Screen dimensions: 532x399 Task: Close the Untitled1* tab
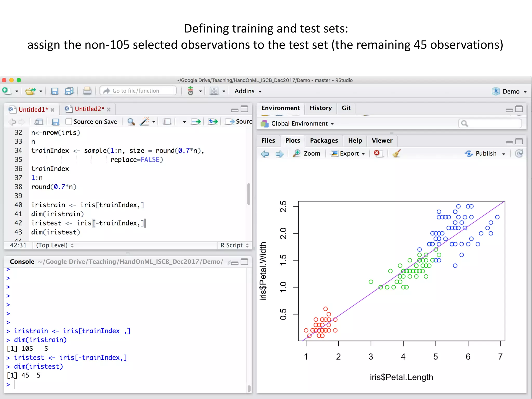[52, 110]
